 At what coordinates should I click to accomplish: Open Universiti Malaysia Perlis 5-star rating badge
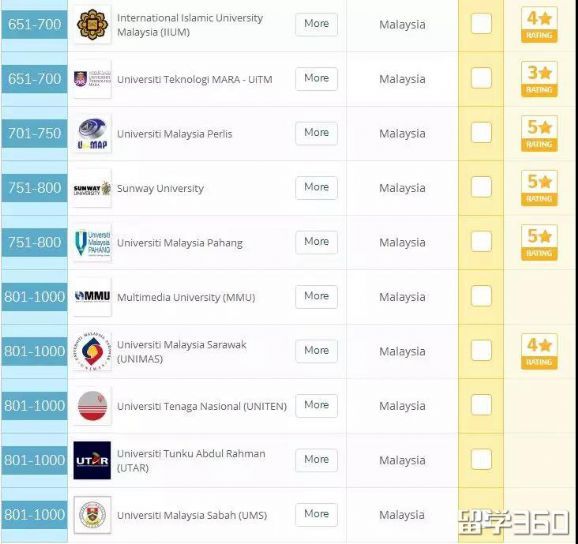tap(539, 134)
